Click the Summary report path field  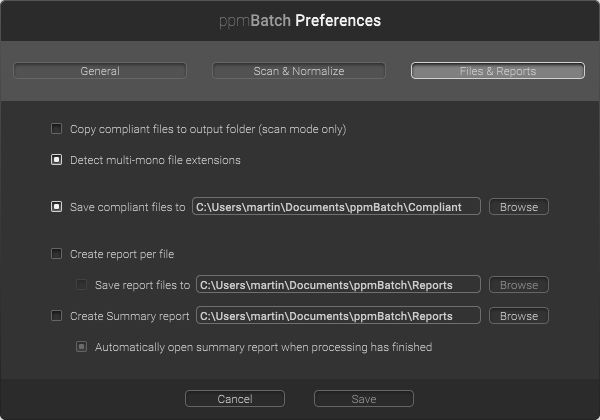[338, 316]
